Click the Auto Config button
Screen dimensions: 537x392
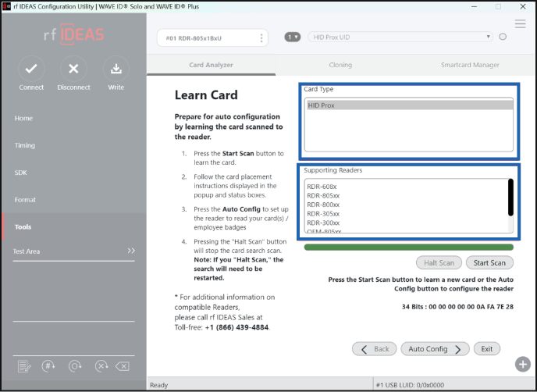(x=435, y=349)
